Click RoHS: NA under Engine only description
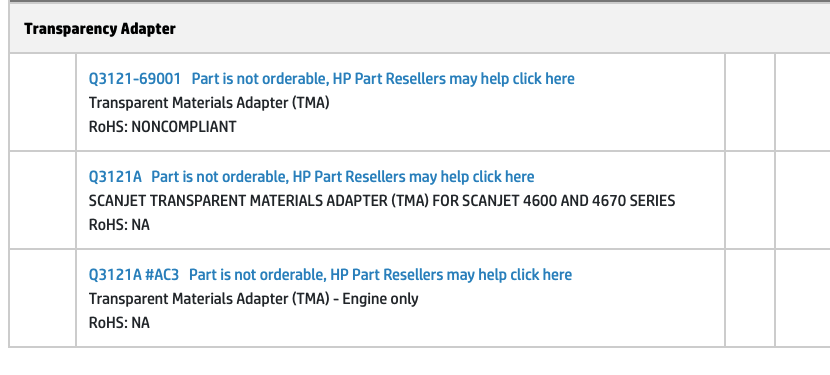830x375 pixels. [x=119, y=323]
